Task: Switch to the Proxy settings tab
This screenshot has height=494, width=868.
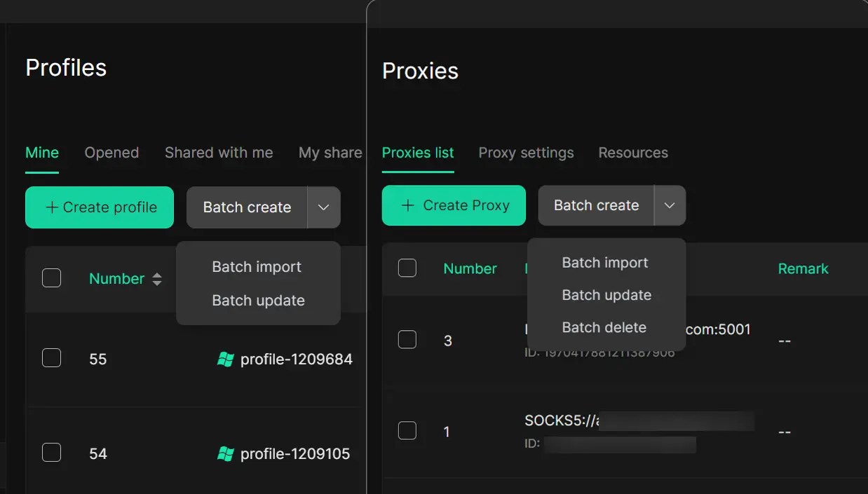Action: 526,153
